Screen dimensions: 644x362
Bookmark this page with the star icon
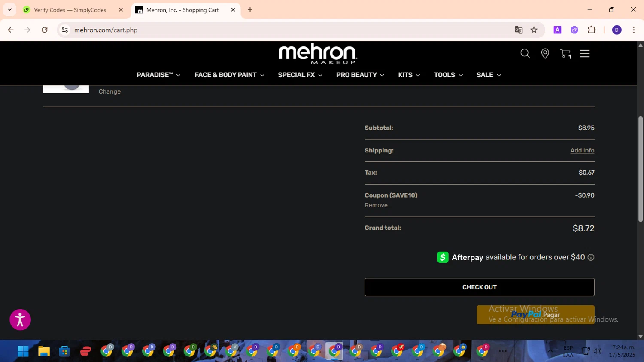[534, 30]
